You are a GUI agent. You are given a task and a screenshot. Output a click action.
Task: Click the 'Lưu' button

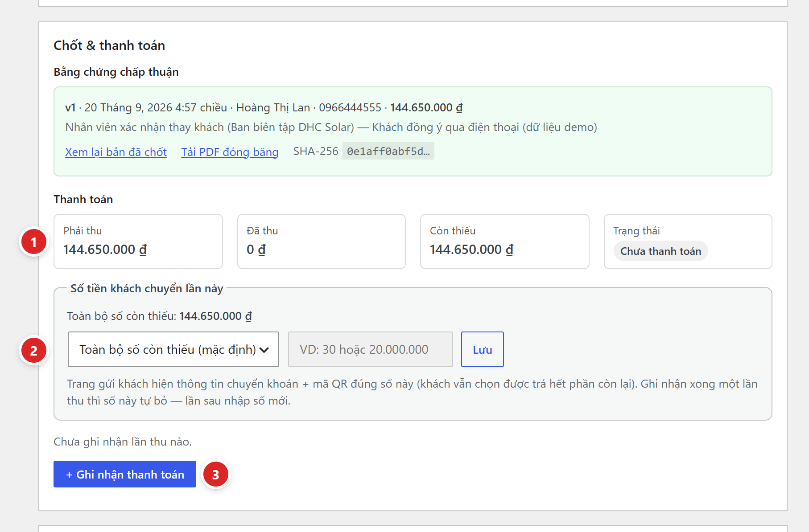[483, 349]
